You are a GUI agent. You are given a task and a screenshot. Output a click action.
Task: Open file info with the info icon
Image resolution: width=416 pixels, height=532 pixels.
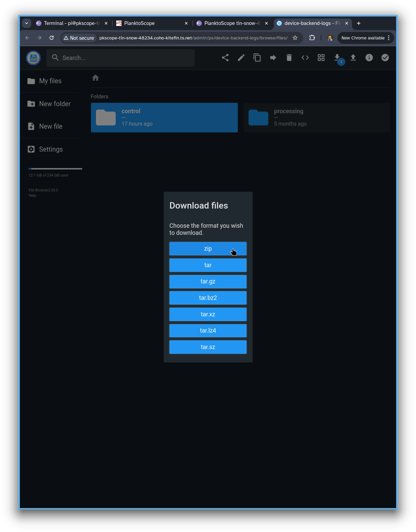369,58
